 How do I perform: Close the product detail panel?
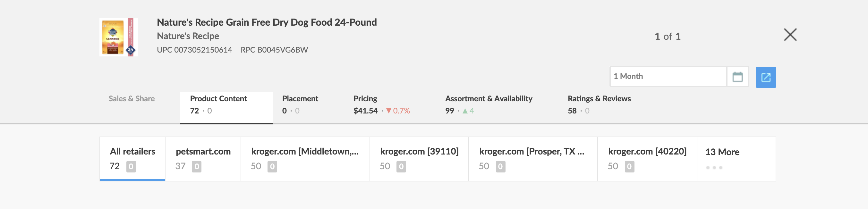pos(790,35)
